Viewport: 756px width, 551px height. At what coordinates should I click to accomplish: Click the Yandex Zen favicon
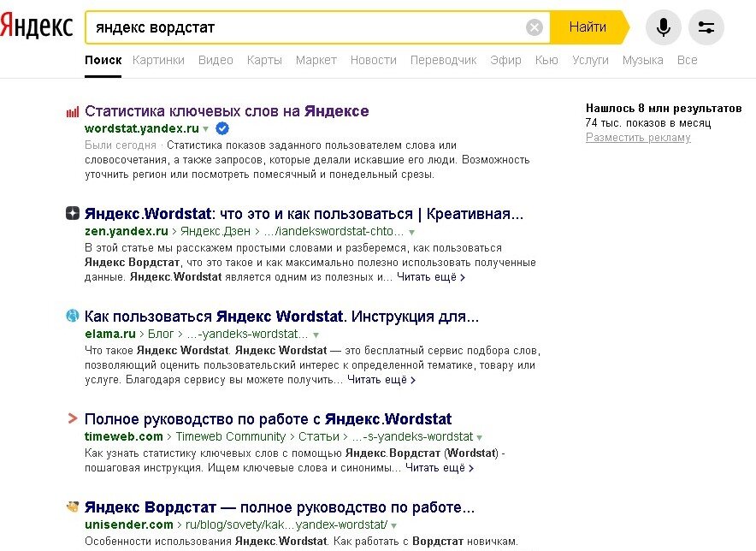73,213
